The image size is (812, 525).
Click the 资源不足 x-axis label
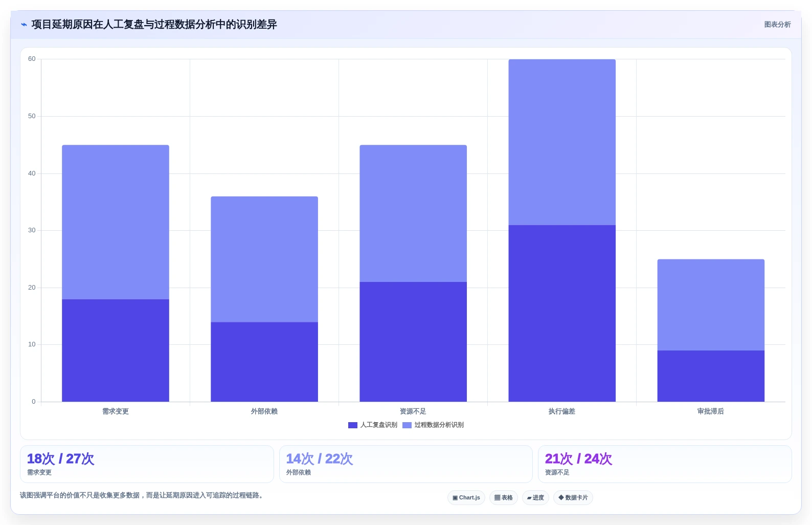click(x=413, y=411)
